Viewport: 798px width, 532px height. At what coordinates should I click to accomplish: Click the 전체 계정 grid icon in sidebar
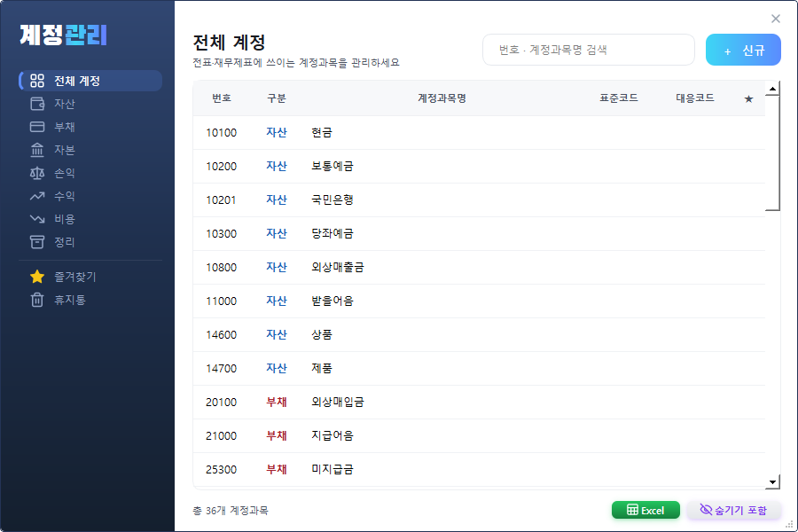point(37,81)
